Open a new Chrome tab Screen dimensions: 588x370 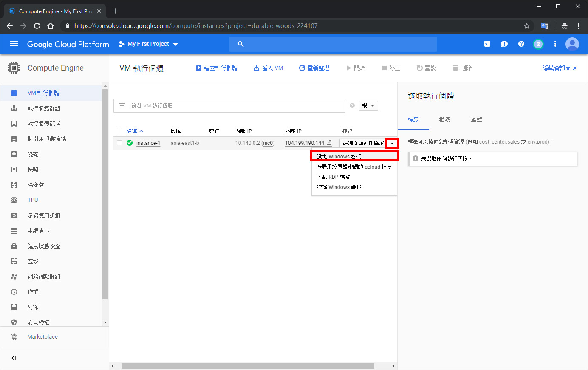tap(115, 11)
